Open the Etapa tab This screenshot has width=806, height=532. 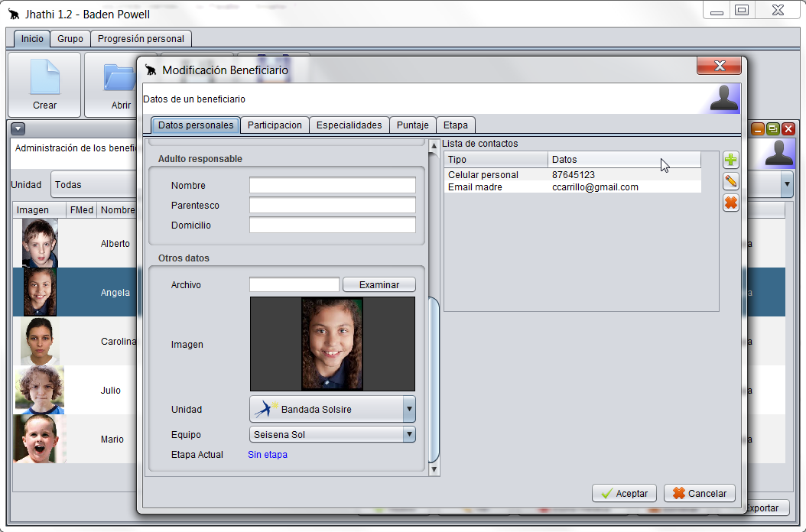456,125
